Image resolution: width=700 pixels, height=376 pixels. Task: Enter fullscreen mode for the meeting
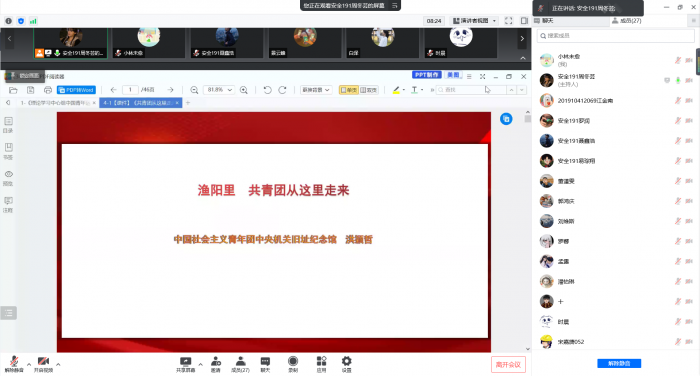point(508,21)
